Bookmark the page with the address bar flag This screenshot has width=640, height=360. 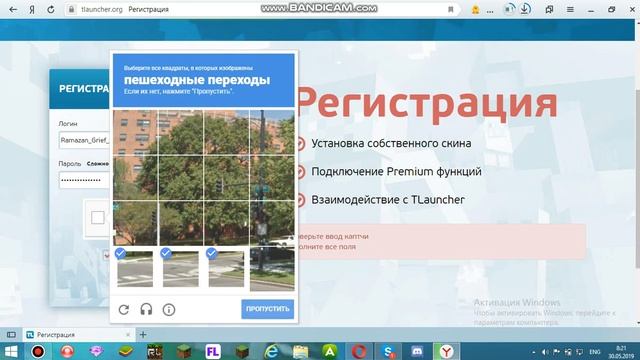pyautogui.click(x=451, y=9)
